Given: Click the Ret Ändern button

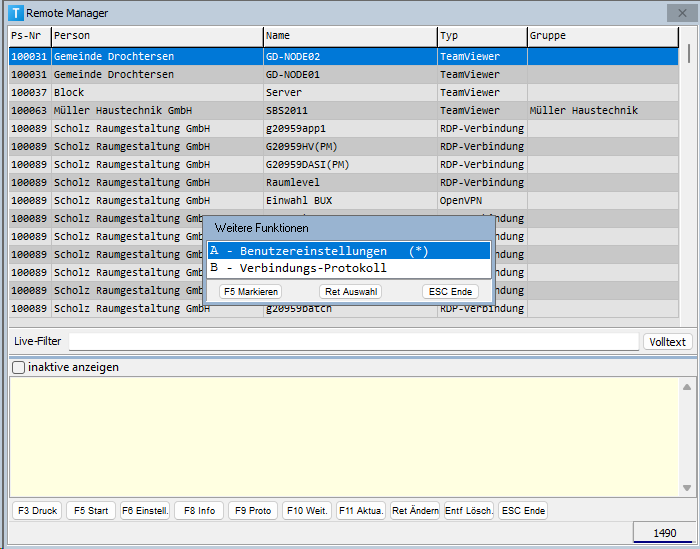Looking at the screenshot, I should click(415, 511).
